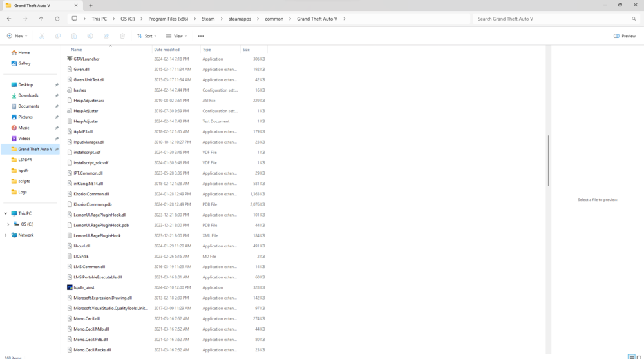
Task: Expand chevron after Grand Theft Auto V breadcrumb
Action: click(x=344, y=19)
